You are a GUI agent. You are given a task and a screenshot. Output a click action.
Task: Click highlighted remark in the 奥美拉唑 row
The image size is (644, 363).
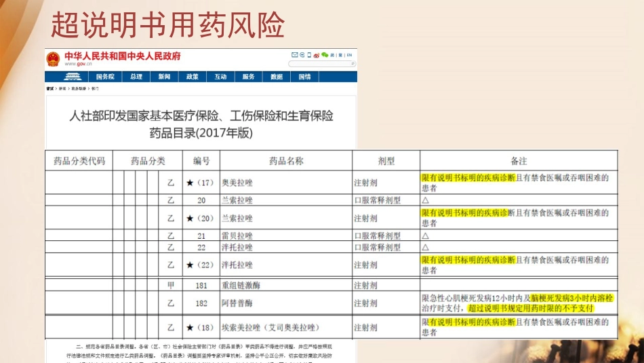(468, 178)
